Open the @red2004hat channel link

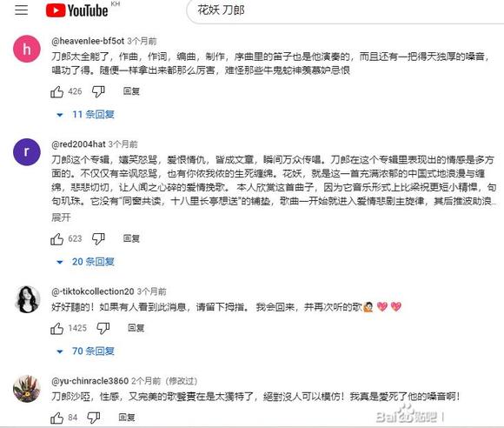(x=78, y=144)
